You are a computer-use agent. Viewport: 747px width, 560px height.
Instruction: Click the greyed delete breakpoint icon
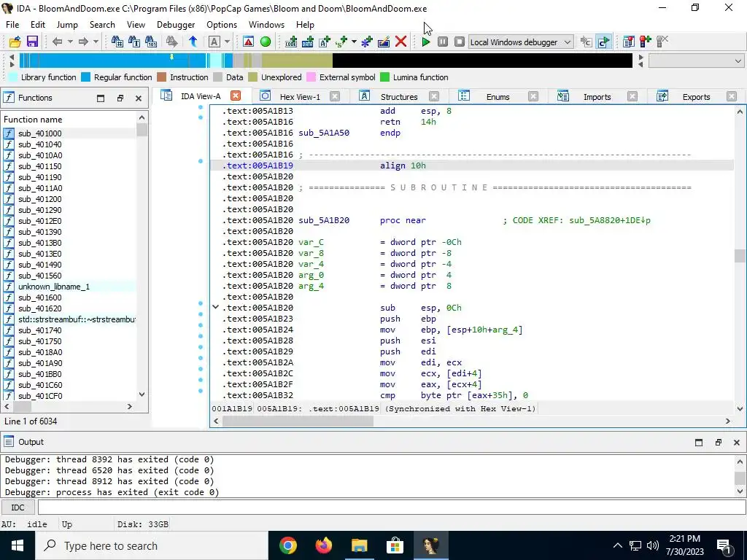[662, 42]
